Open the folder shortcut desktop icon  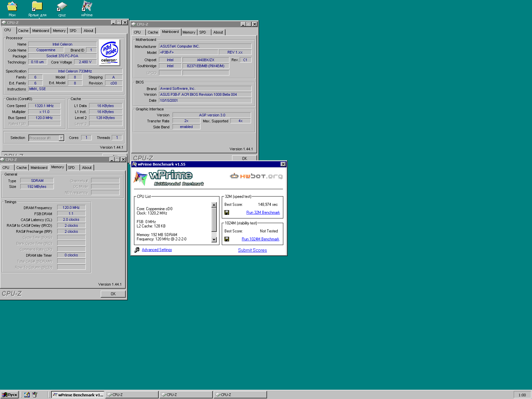(x=37, y=9)
